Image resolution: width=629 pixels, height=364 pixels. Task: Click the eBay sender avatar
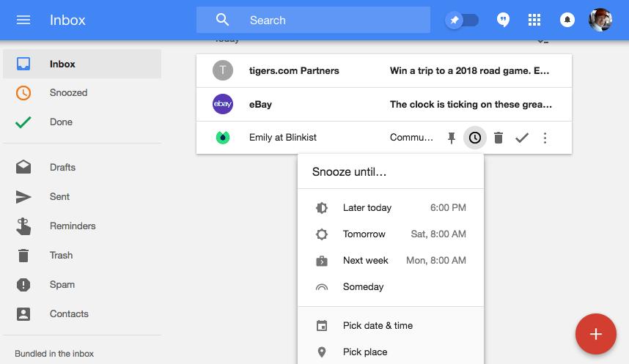(x=223, y=104)
